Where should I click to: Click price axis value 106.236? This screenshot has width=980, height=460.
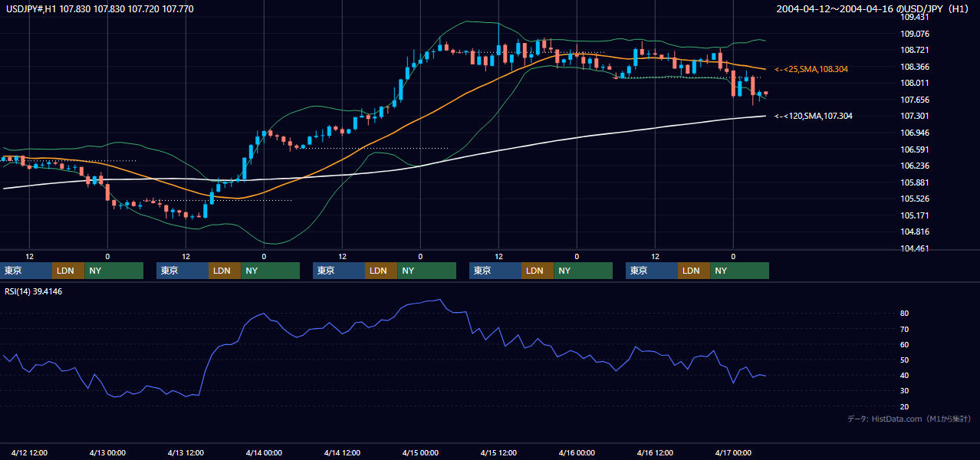[915, 166]
